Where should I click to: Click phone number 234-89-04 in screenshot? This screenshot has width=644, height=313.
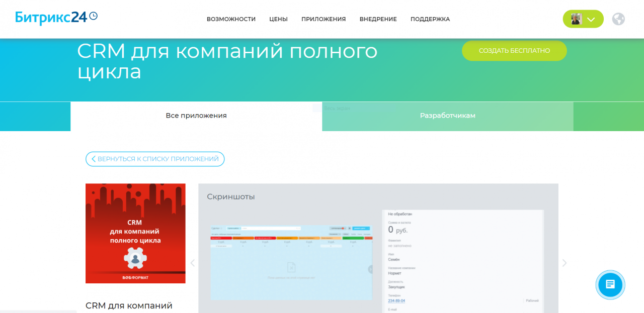(396, 300)
